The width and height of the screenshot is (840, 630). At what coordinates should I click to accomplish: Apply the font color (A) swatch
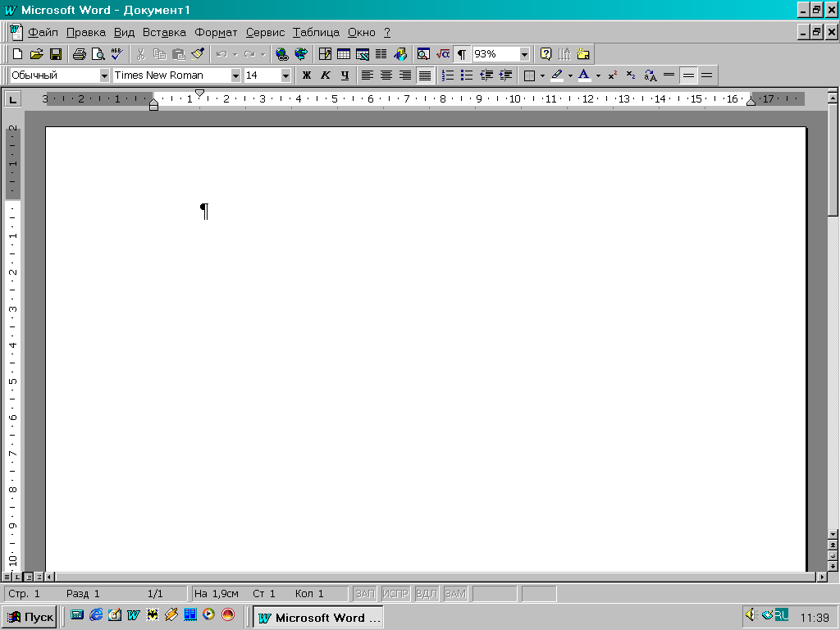pyautogui.click(x=584, y=75)
